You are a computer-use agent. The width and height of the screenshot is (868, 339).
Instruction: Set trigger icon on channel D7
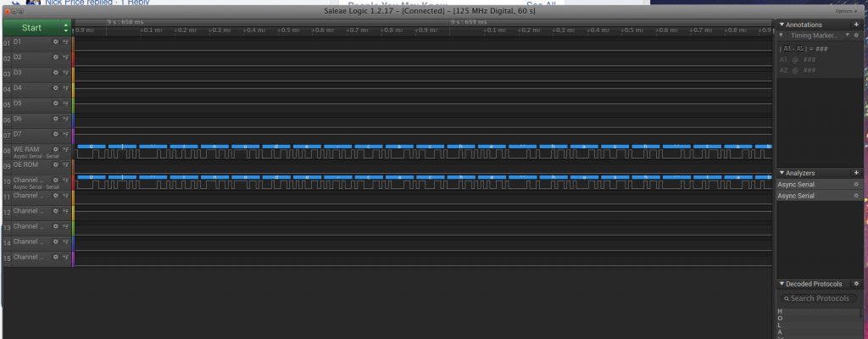[65, 135]
